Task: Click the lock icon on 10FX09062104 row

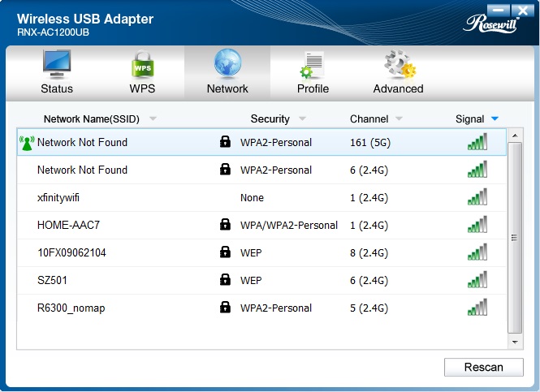Action: [x=225, y=252]
